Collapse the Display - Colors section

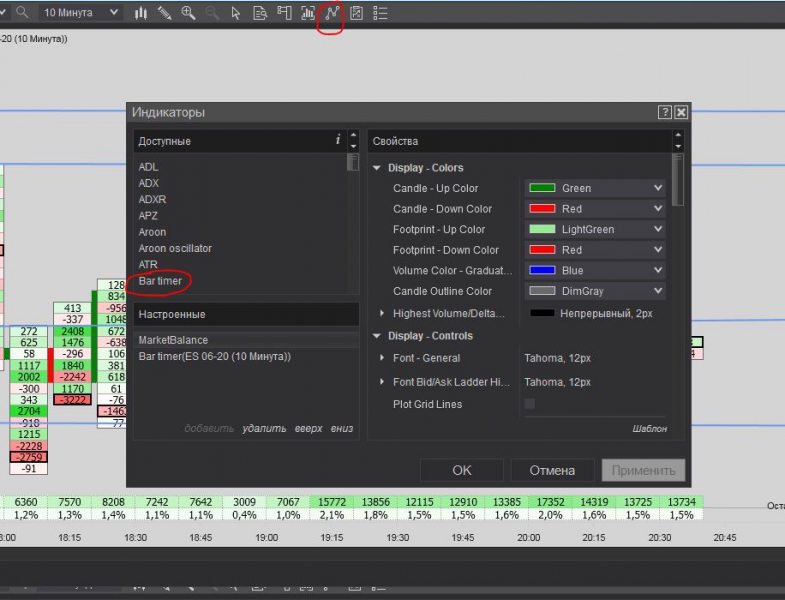point(377,168)
